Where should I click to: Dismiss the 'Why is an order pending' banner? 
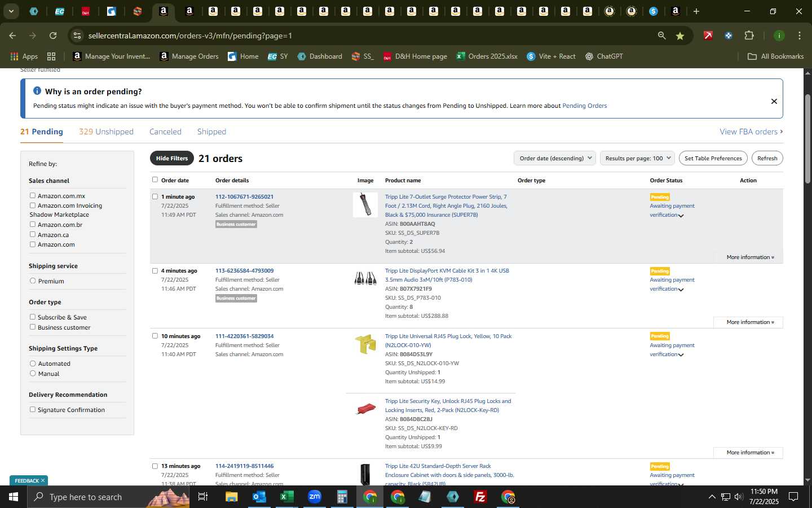(774, 101)
